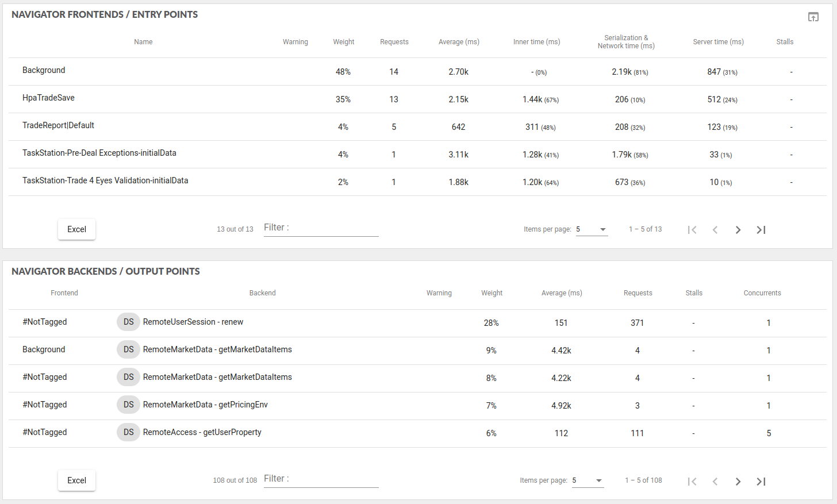Sort Frontends by Requests column
This screenshot has height=504, width=837.
(x=394, y=42)
